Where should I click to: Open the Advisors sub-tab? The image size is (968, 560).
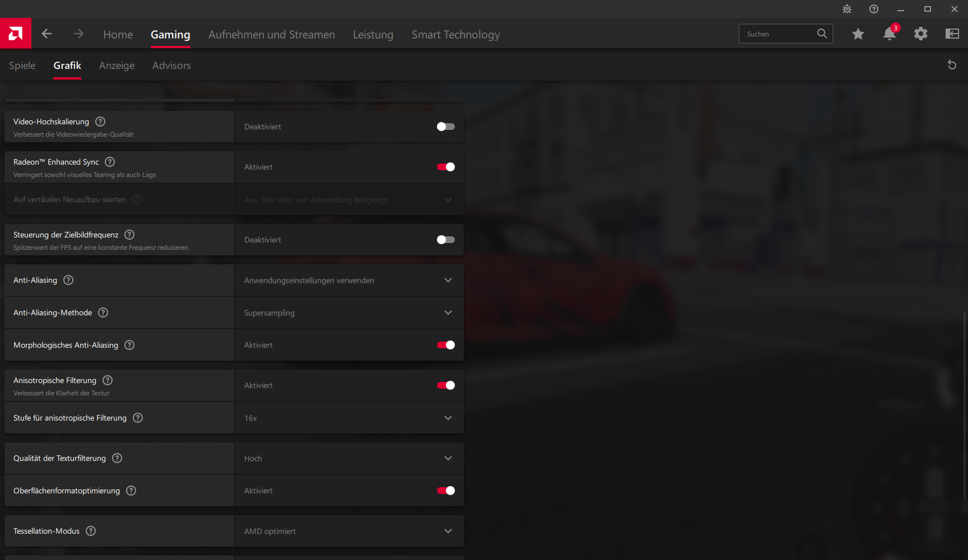pyautogui.click(x=171, y=66)
